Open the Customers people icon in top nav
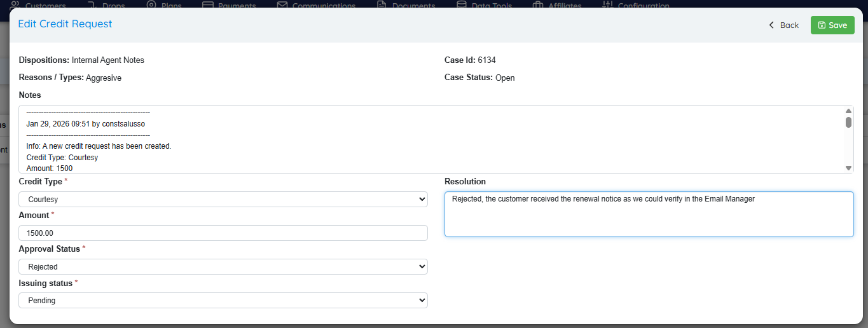Image resolution: width=868 pixels, height=328 pixels. pyautogui.click(x=15, y=5)
